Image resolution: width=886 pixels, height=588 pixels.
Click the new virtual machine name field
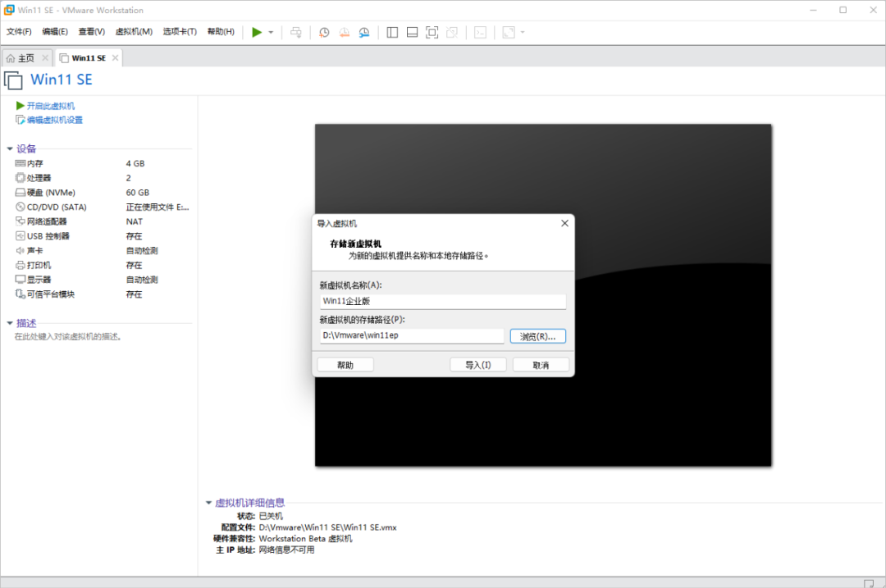point(442,301)
